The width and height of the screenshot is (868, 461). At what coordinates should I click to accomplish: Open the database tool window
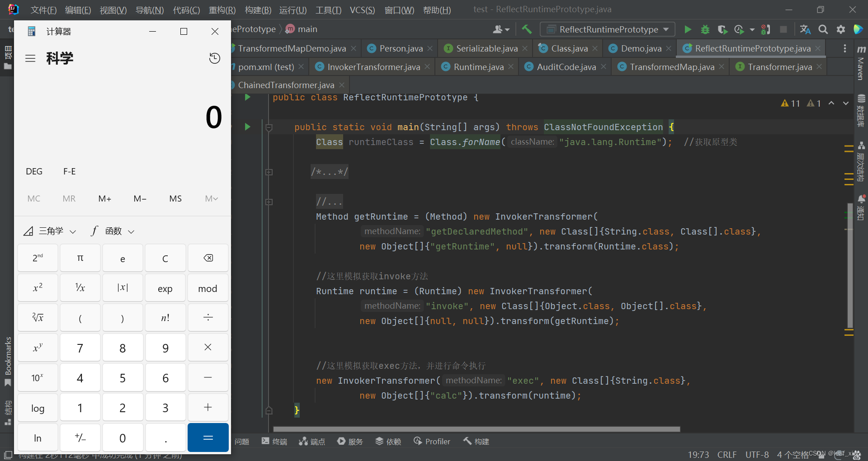[861, 111]
